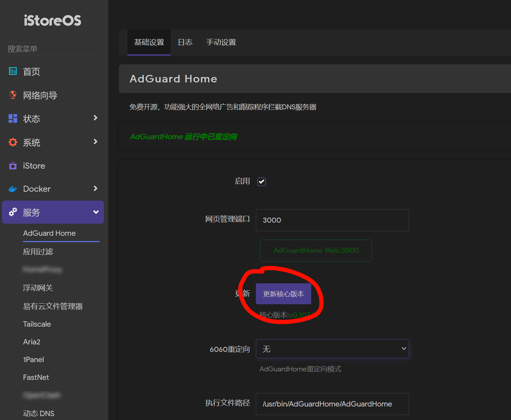The height and width of the screenshot is (420, 511).
Task: Switch to the 日志 tab
Action: point(185,42)
